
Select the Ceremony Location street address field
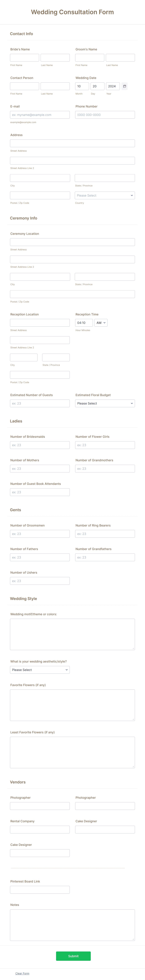(x=72, y=242)
